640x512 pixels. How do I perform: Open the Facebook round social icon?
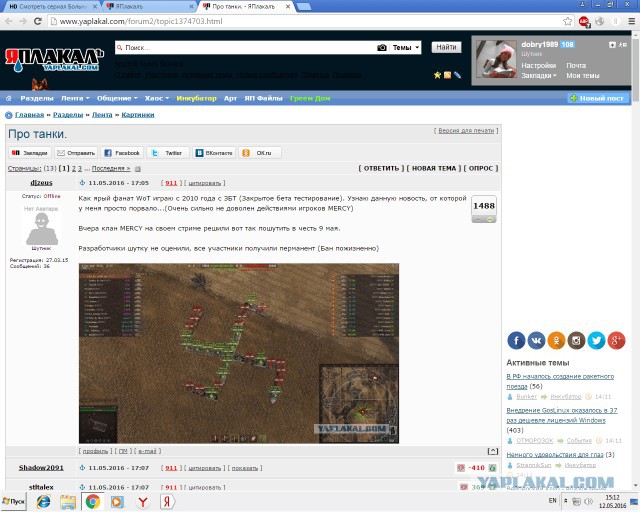(x=516, y=341)
